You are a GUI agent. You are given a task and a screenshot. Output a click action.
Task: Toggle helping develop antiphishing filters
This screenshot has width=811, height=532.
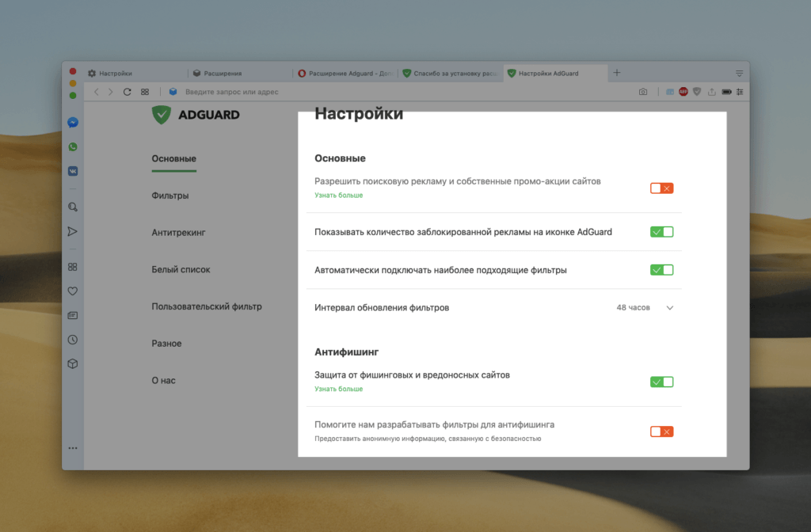pyautogui.click(x=661, y=431)
